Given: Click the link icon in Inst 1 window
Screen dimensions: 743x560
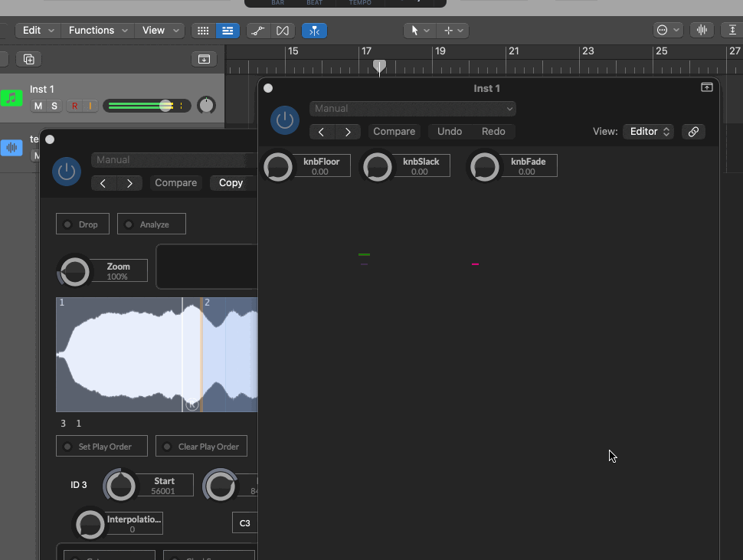Looking at the screenshot, I should coord(693,132).
